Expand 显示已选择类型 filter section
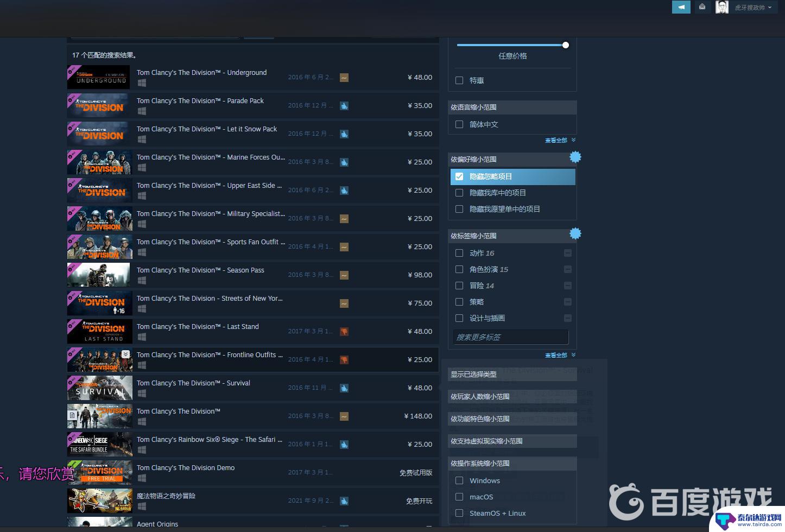The width and height of the screenshot is (785, 532). pyautogui.click(x=512, y=374)
